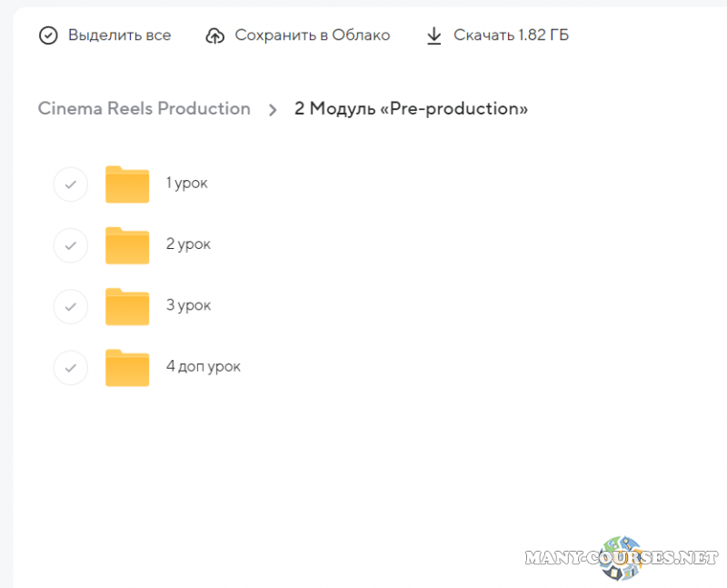
Task: Click the breadcrumb chevron arrow separator
Action: coord(273,110)
